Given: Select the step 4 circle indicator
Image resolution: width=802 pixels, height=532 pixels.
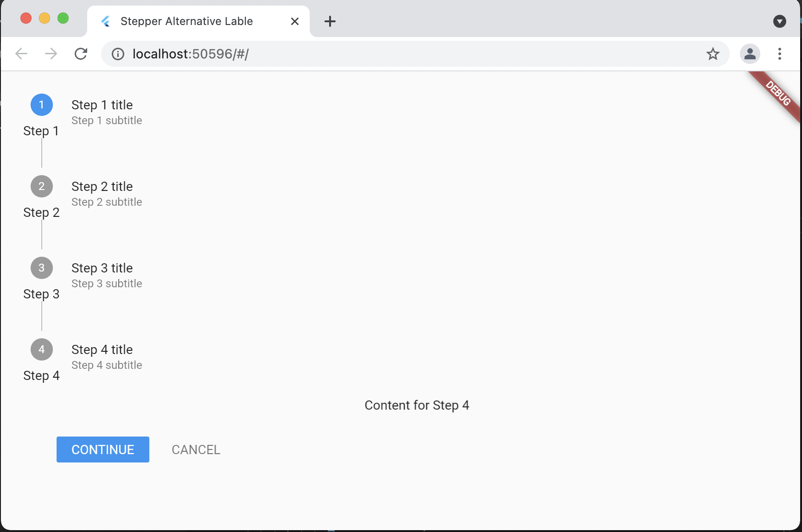Looking at the screenshot, I should [42, 349].
